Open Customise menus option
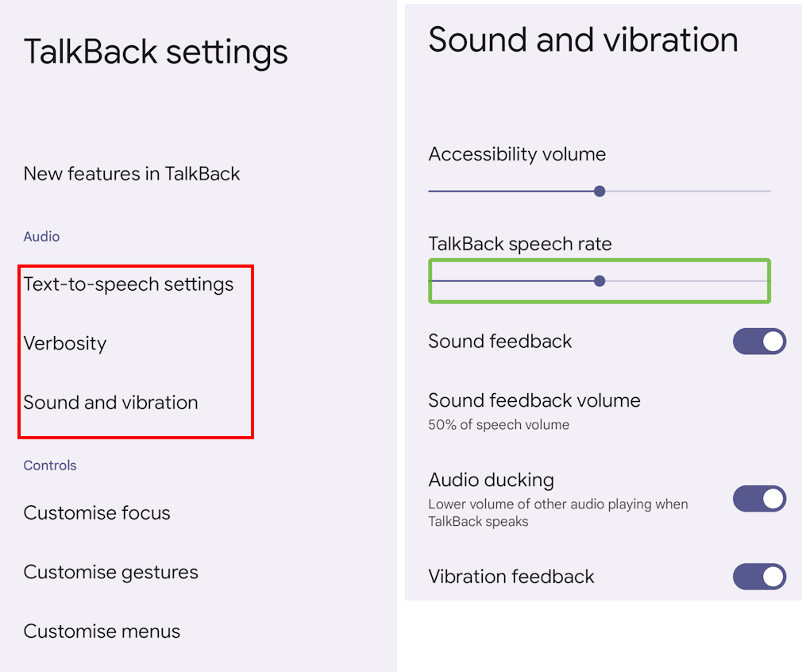 102,631
